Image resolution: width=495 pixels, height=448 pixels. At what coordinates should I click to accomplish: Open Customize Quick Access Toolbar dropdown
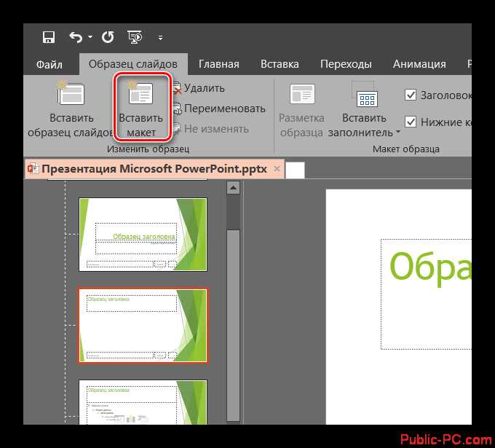tap(160, 38)
